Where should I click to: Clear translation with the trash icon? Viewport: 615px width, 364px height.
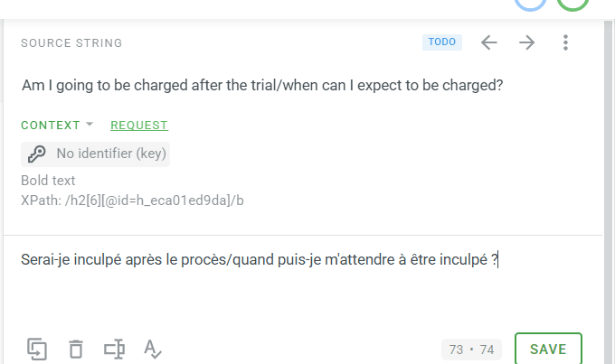pyautogui.click(x=76, y=349)
